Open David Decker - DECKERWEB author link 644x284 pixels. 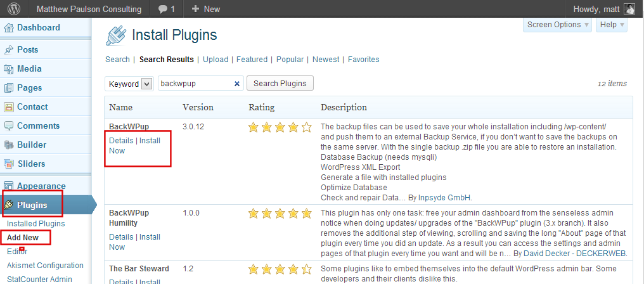pos(574,254)
